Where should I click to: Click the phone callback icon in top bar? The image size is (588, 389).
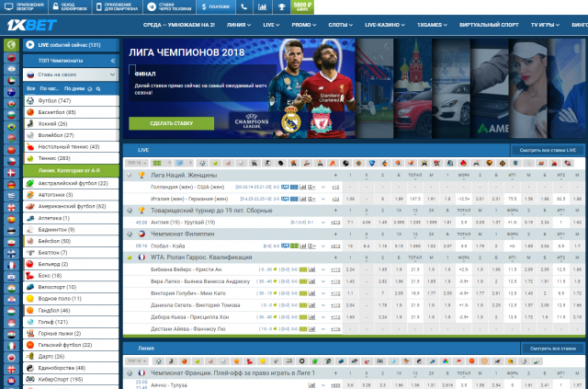[244, 6]
